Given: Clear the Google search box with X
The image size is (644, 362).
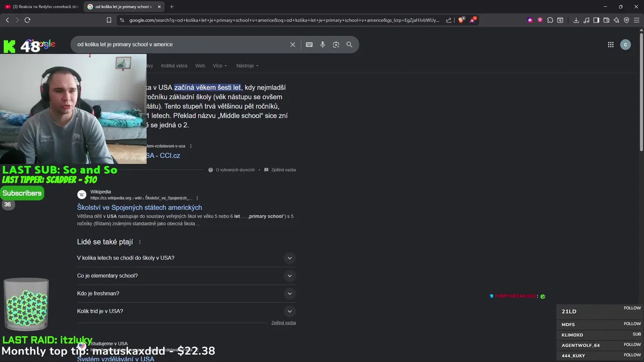Looking at the screenshot, I should point(293,44).
